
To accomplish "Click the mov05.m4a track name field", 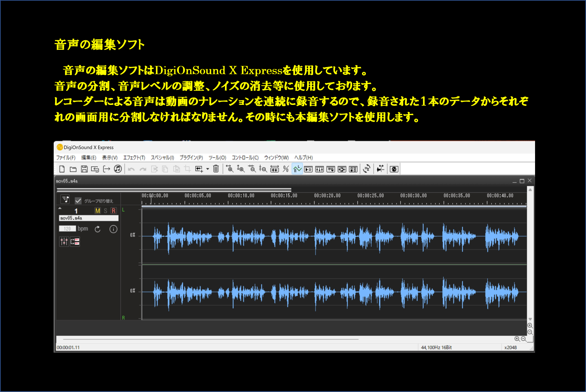I will 89,218.
